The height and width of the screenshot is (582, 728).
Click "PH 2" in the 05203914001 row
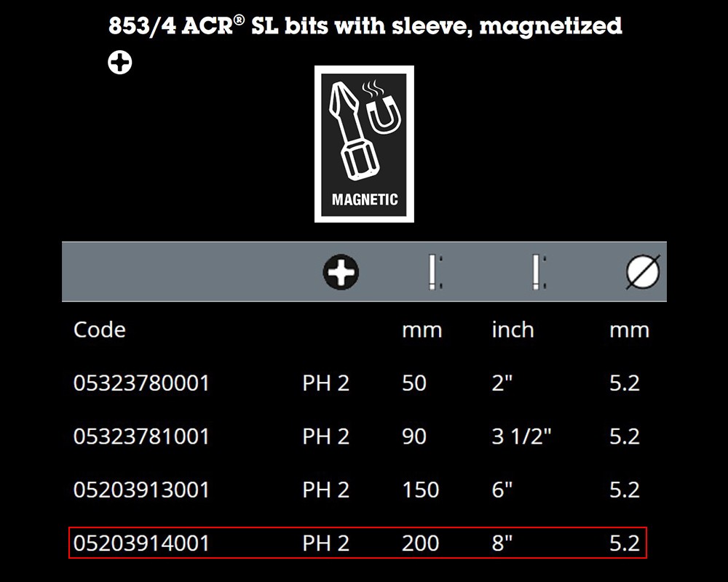tap(325, 543)
